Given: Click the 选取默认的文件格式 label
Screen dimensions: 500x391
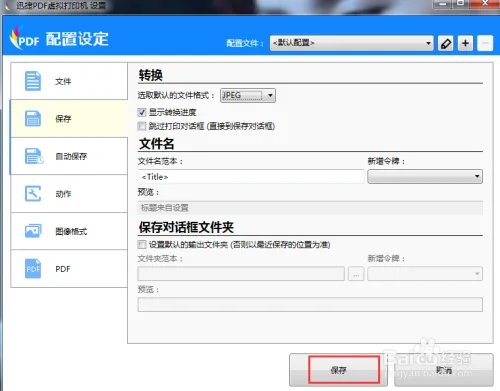Looking at the screenshot, I should click(176, 95).
